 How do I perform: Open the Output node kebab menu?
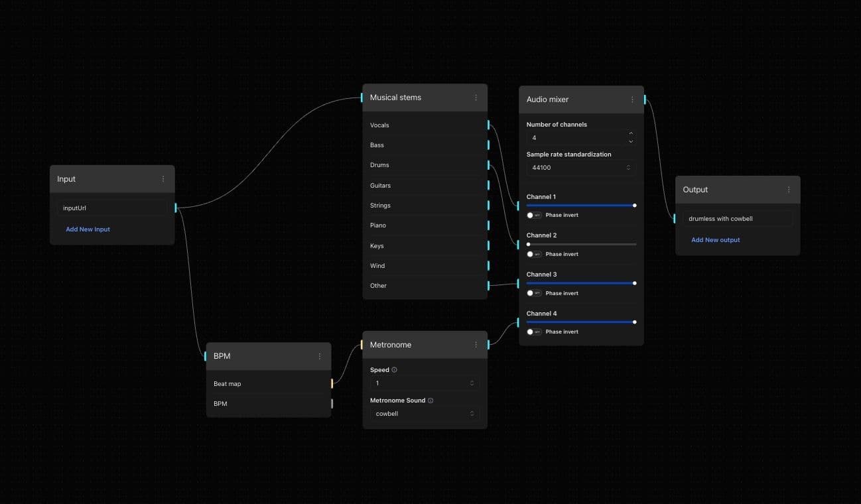coord(789,190)
